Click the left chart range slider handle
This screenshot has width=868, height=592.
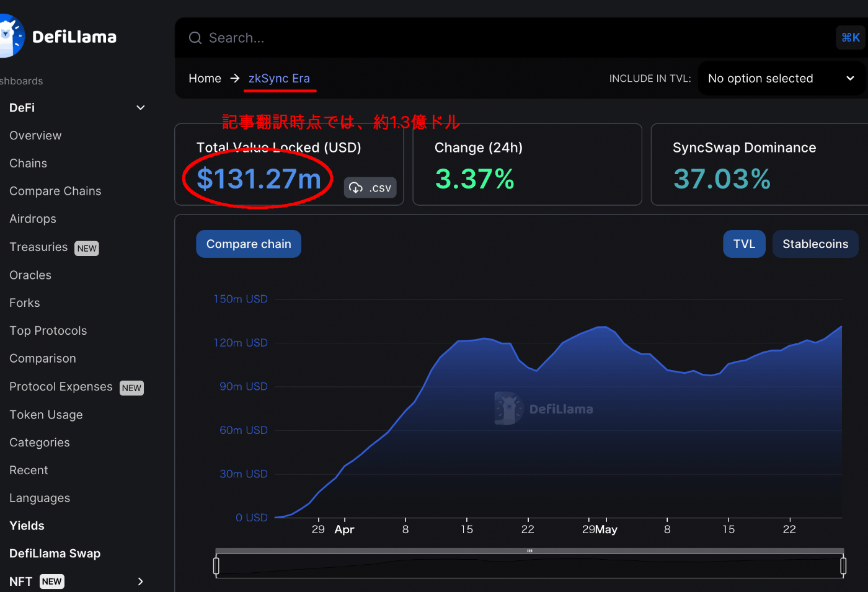click(x=216, y=565)
